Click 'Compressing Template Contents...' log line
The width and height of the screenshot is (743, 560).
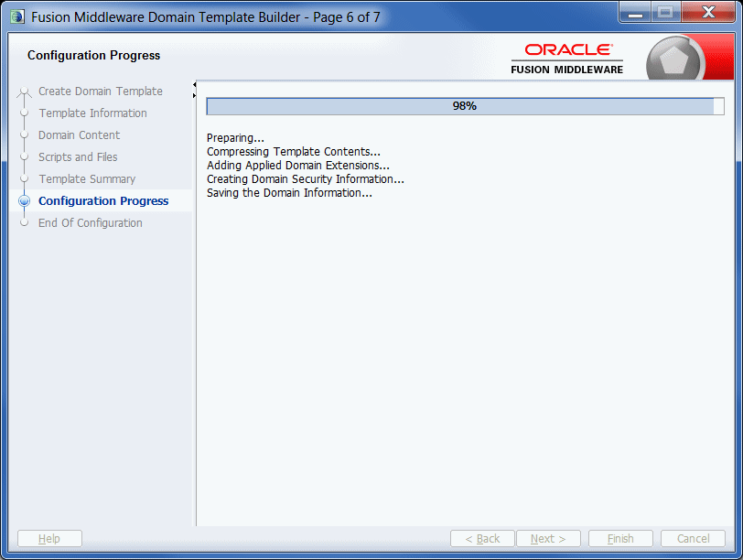pos(294,152)
